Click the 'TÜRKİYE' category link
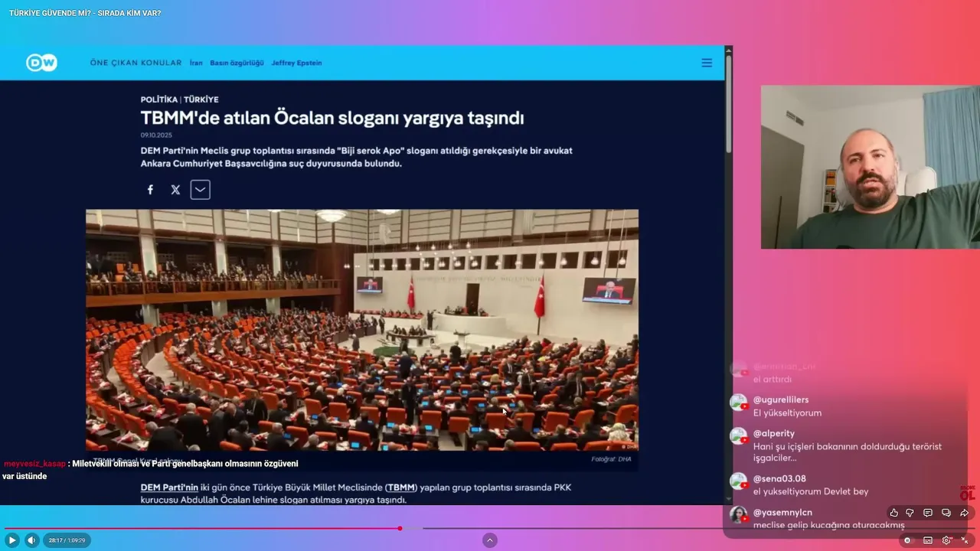Viewport: 980px width, 551px height. coord(201,99)
